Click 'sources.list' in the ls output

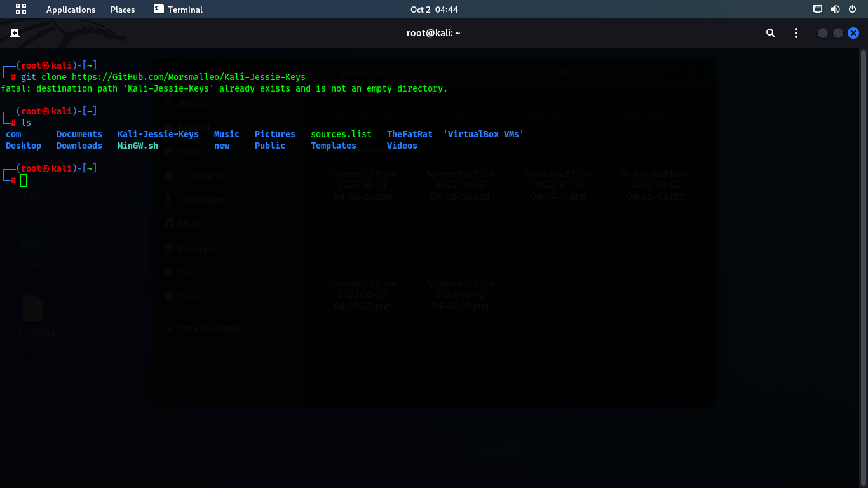(341, 134)
